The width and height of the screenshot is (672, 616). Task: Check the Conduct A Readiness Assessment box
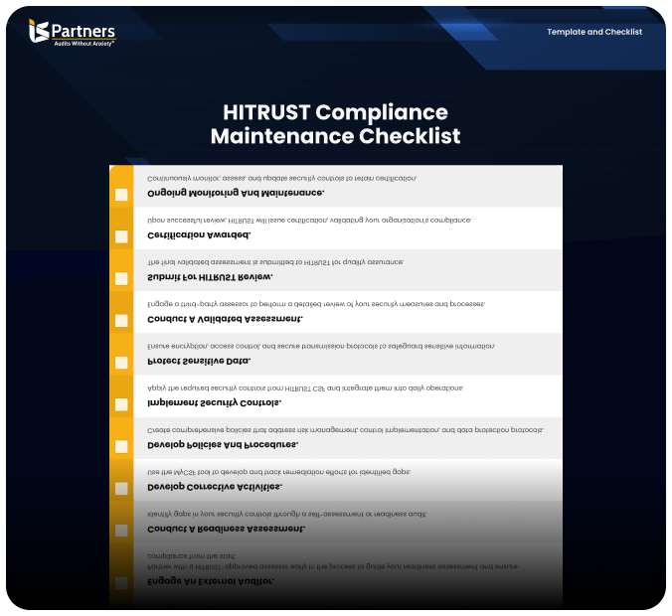[x=121, y=531]
